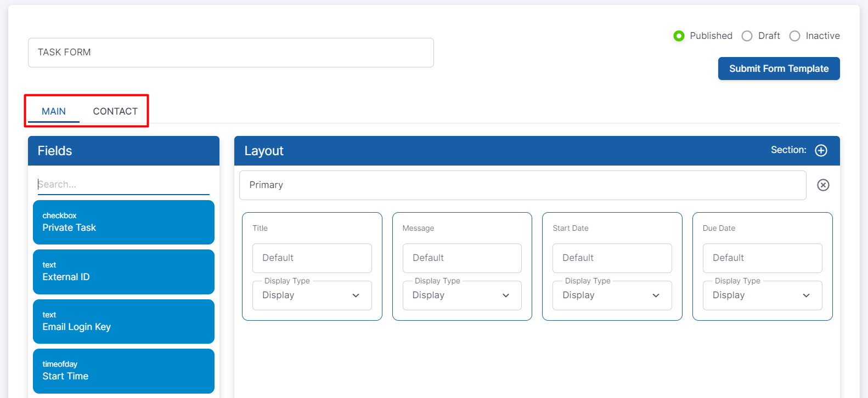Viewport: 868px width, 398px height.
Task: Expand Due Date Display Type dropdown
Action: point(762,295)
